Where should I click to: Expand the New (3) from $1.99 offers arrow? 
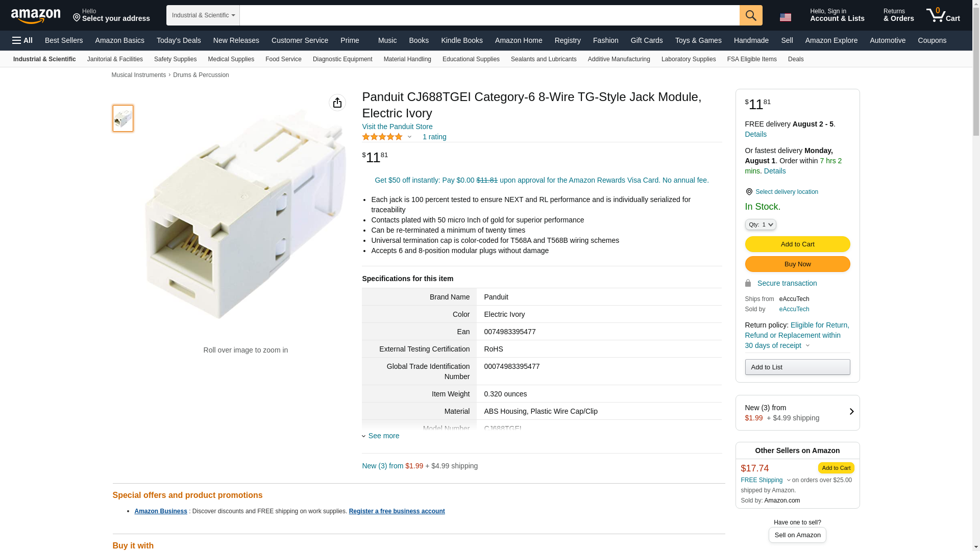click(851, 412)
